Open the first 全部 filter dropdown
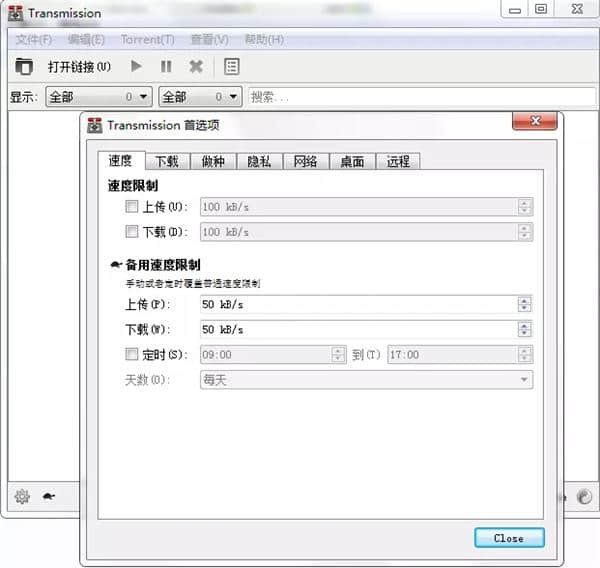 (x=99, y=96)
